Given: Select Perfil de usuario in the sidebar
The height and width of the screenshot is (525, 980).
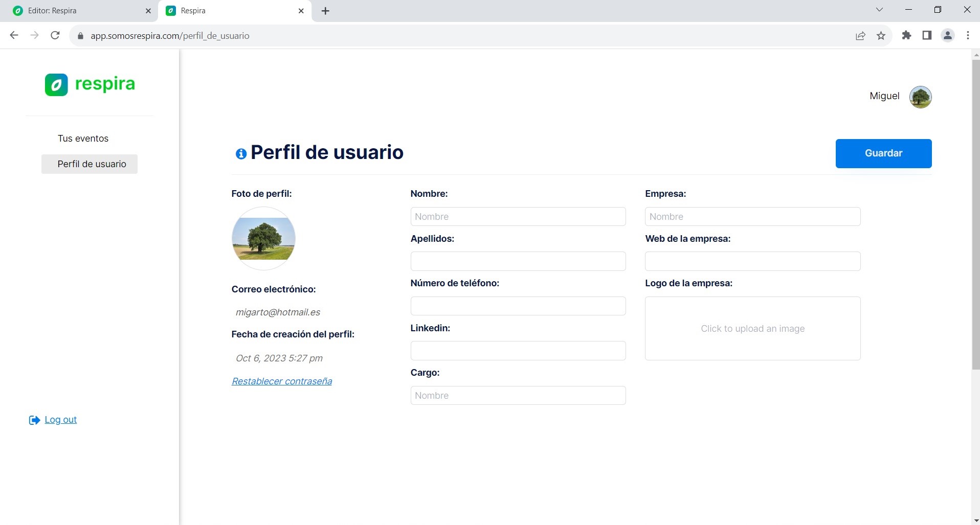Looking at the screenshot, I should coord(90,164).
